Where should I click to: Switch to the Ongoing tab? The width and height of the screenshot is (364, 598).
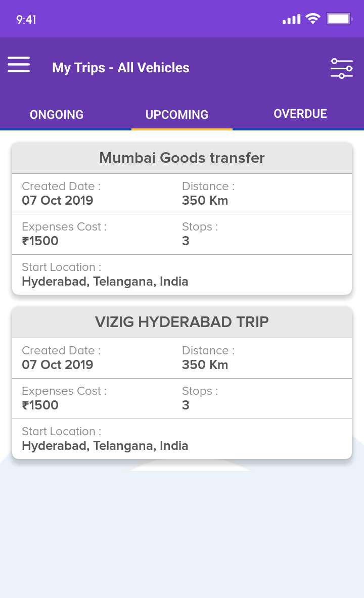click(x=57, y=115)
